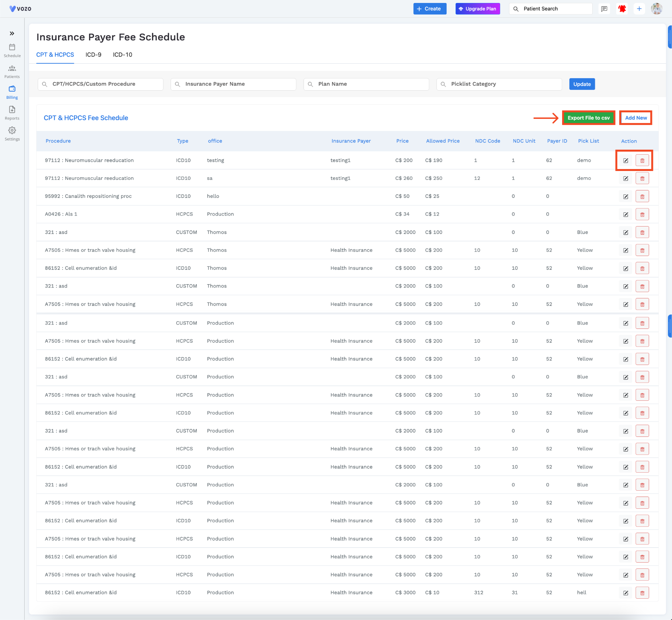Click the '312' NDC code cell
Image resolution: width=672 pixels, height=620 pixels.
click(x=478, y=592)
